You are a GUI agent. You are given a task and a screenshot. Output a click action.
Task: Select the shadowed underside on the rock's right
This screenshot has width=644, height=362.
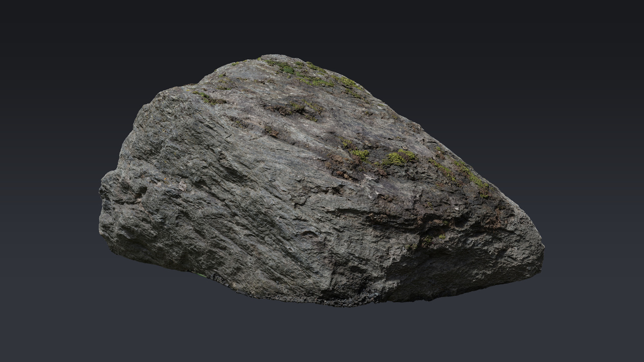click(x=453, y=267)
